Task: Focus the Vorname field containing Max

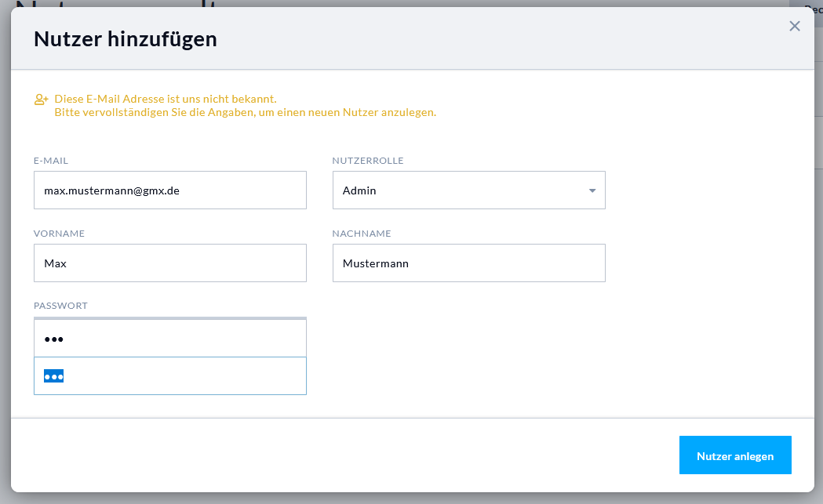Action: [169, 263]
